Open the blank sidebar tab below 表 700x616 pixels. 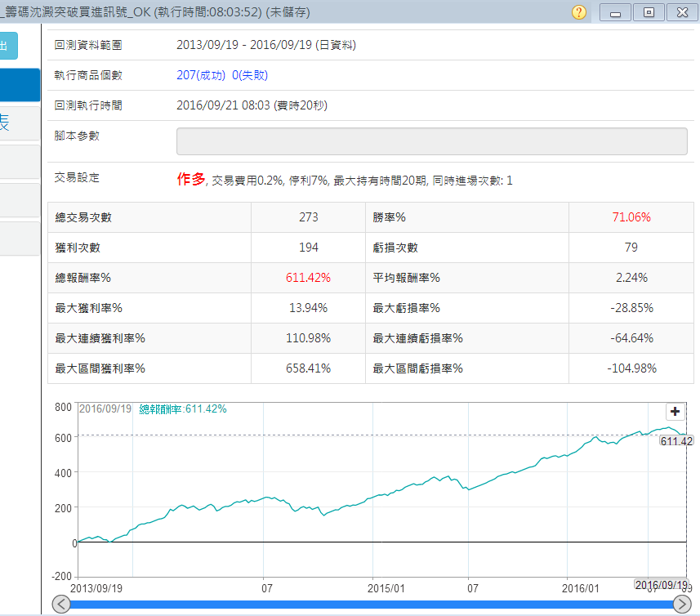click(20, 162)
